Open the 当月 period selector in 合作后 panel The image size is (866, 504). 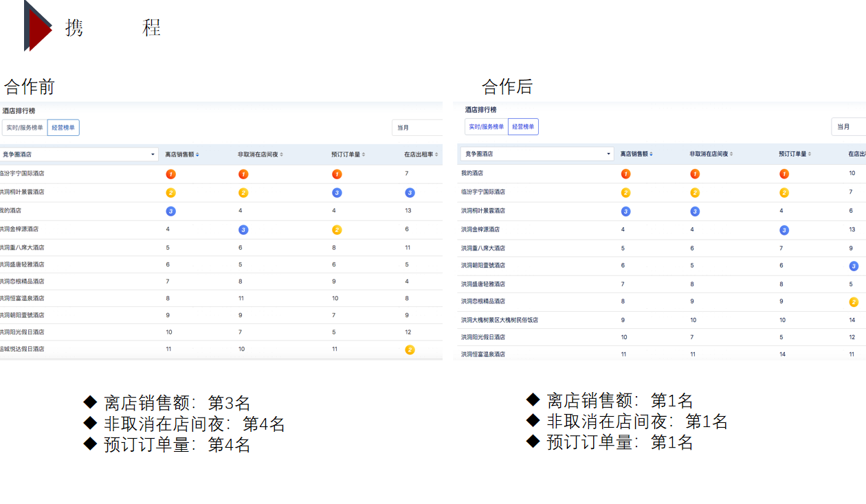(848, 126)
